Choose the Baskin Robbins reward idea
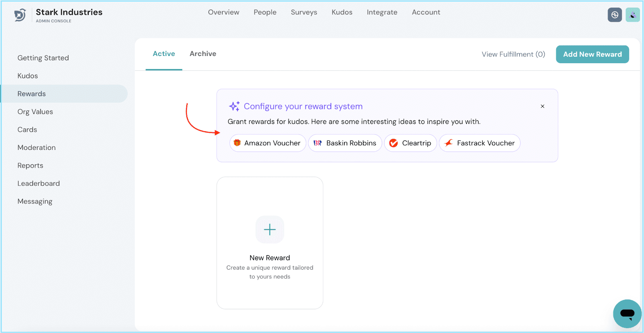Image resolution: width=644 pixels, height=333 pixels. pos(345,143)
